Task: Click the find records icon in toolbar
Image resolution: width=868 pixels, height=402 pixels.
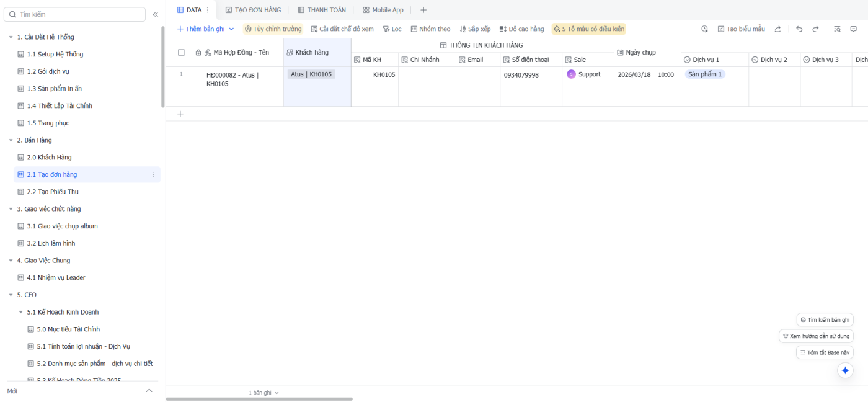Action: pos(837,29)
